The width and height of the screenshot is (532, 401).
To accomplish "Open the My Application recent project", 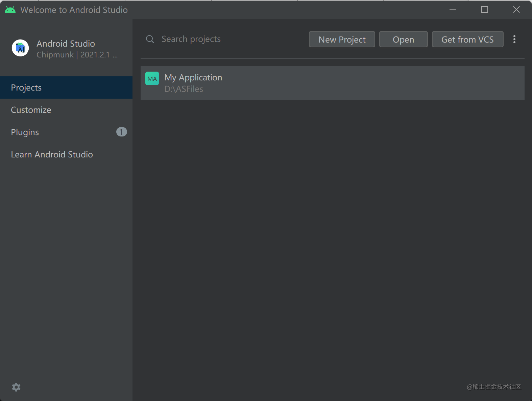I will pyautogui.click(x=333, y=83).
